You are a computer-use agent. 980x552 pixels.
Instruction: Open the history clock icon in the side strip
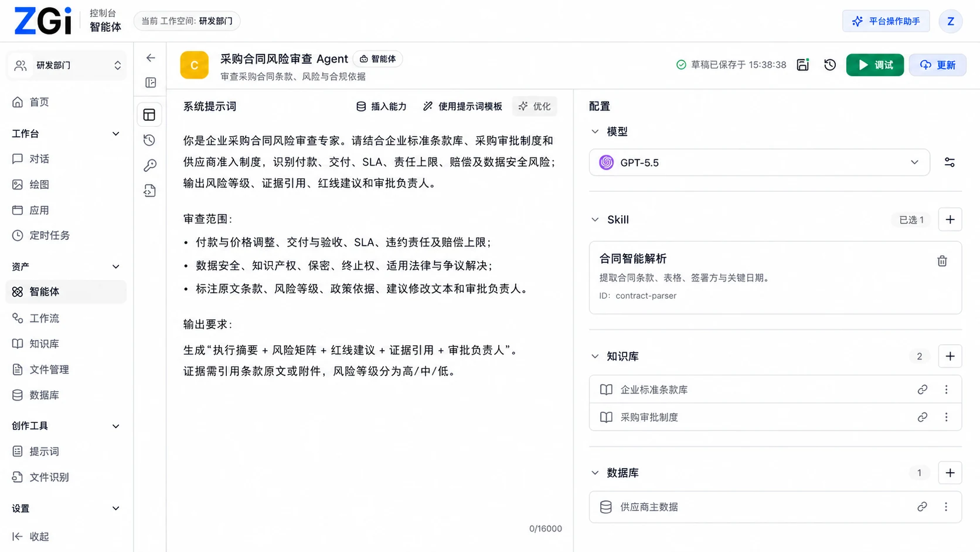pyautogui.click(x=149, y=140)
